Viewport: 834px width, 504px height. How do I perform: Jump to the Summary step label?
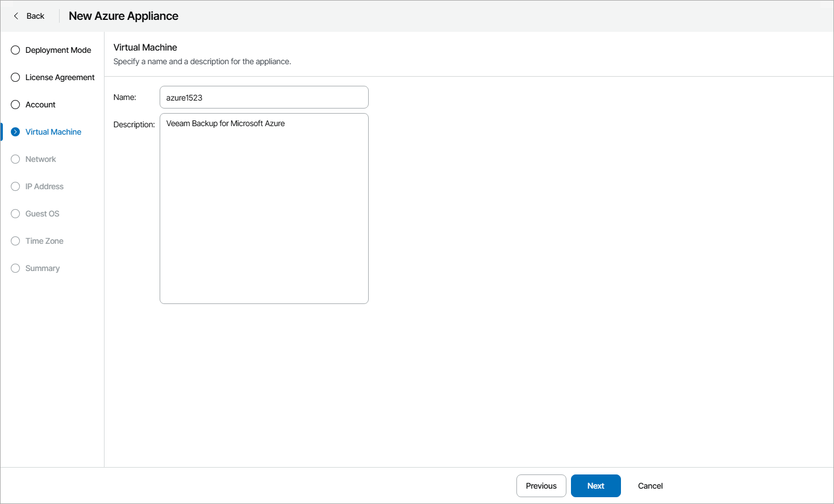point(42,268)
